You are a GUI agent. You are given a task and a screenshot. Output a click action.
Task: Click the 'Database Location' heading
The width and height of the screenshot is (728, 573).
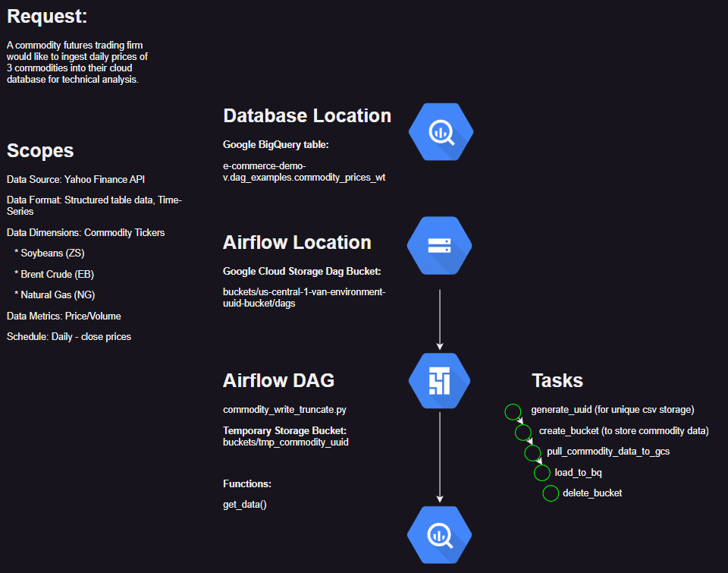point(307,115)
